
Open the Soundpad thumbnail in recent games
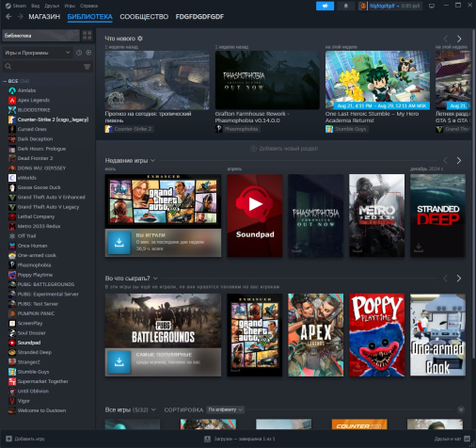click(x=255, y=216)
